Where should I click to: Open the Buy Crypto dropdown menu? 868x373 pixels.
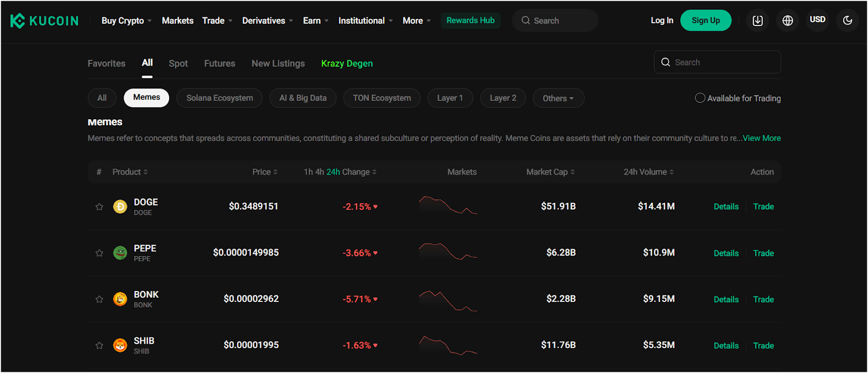pos(126,21)
